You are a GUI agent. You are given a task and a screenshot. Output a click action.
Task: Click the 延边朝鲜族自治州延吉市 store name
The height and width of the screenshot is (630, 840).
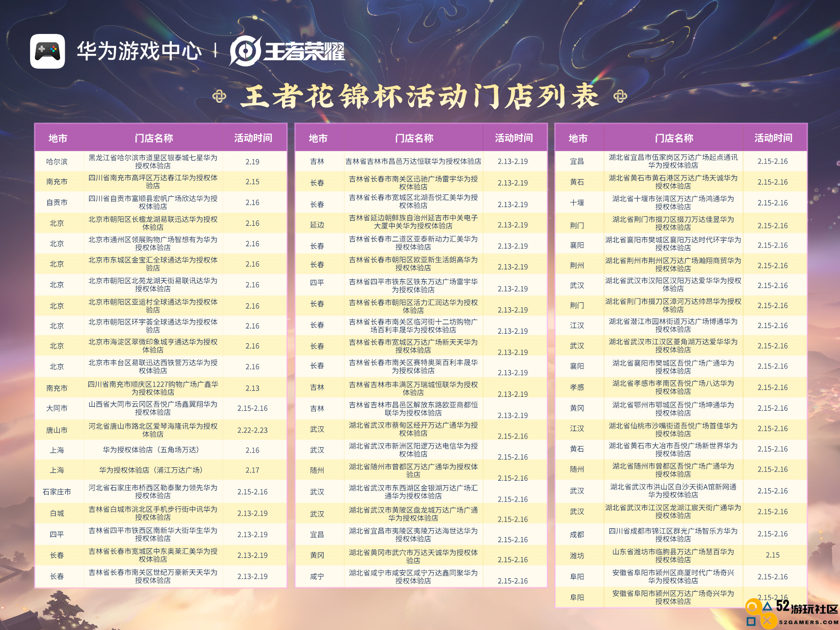413,222
